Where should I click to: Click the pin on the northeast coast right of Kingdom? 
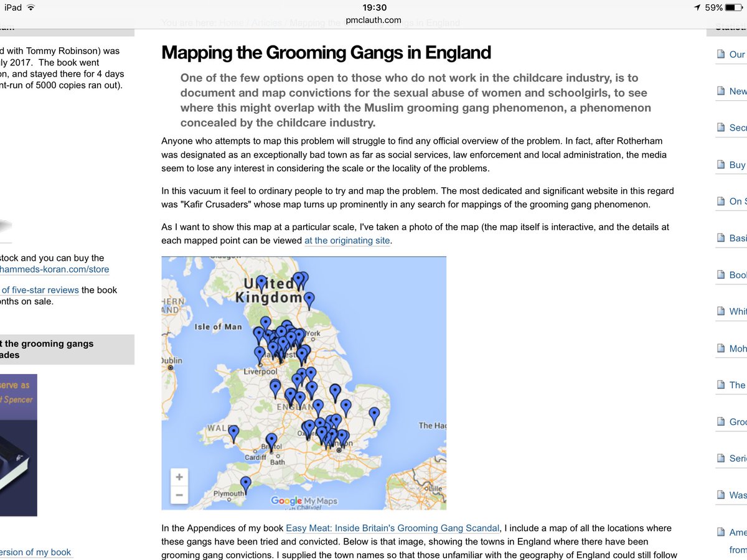point(310,301)
